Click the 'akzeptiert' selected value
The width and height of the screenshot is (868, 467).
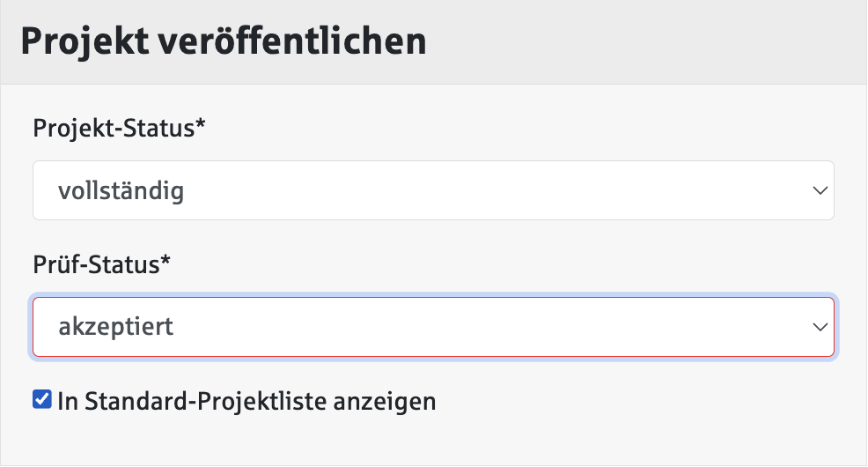(115, 328)
